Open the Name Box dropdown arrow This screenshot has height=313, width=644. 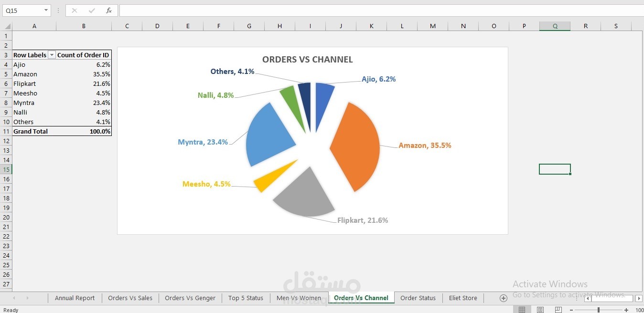tap(46, 10)
